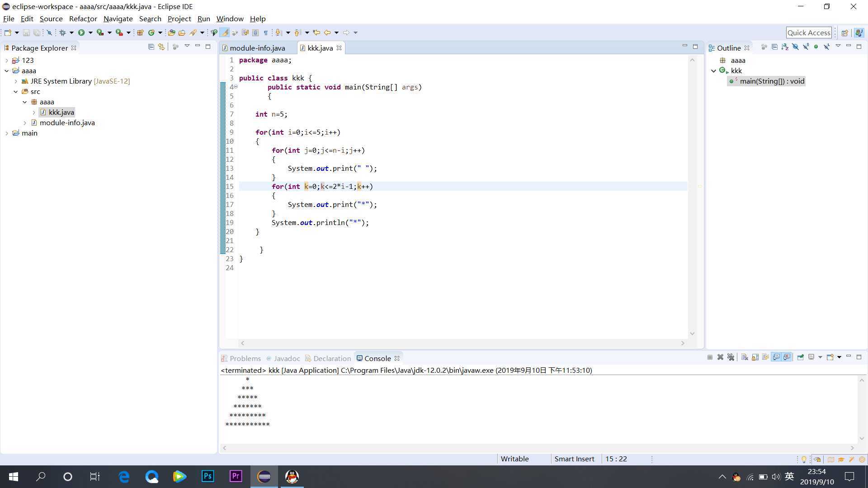
Task: Toggle Show Console on Standard Error
Action: [787, 357]
